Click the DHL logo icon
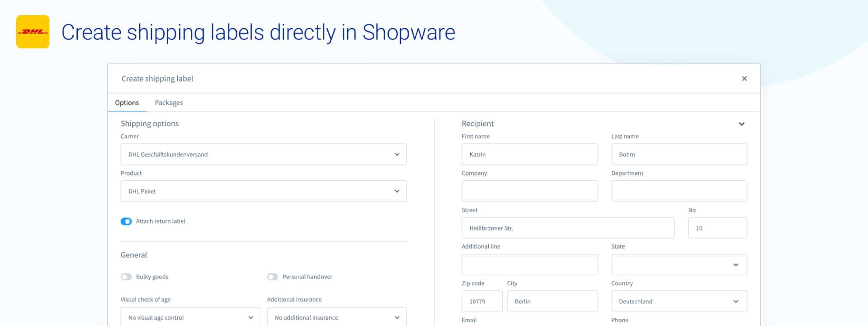 point(33,32)
